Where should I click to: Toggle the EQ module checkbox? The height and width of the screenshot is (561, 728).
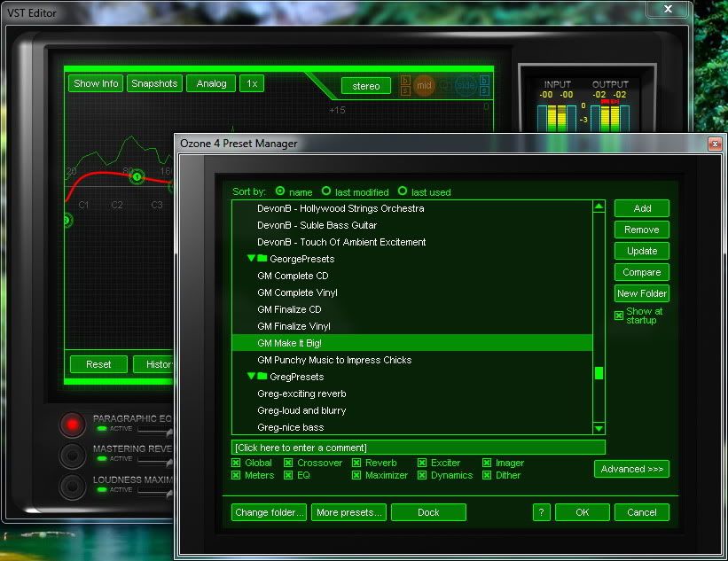point(288,475)
